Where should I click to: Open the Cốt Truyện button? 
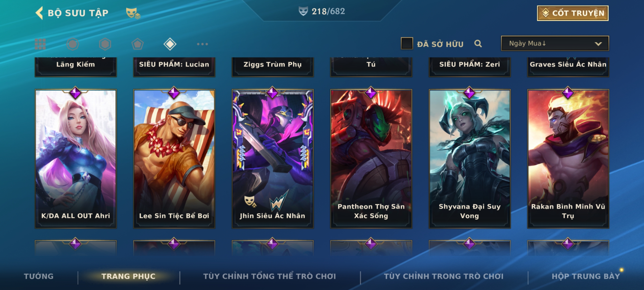573,13
